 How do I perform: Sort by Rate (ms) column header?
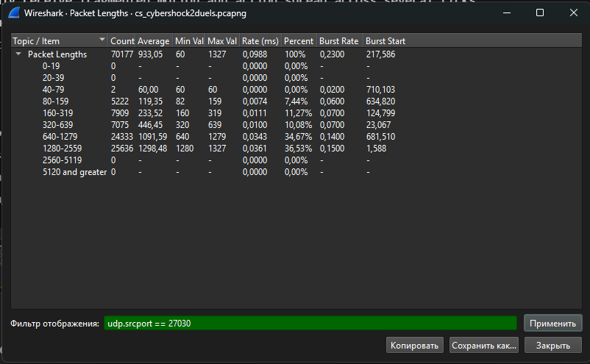260,41
